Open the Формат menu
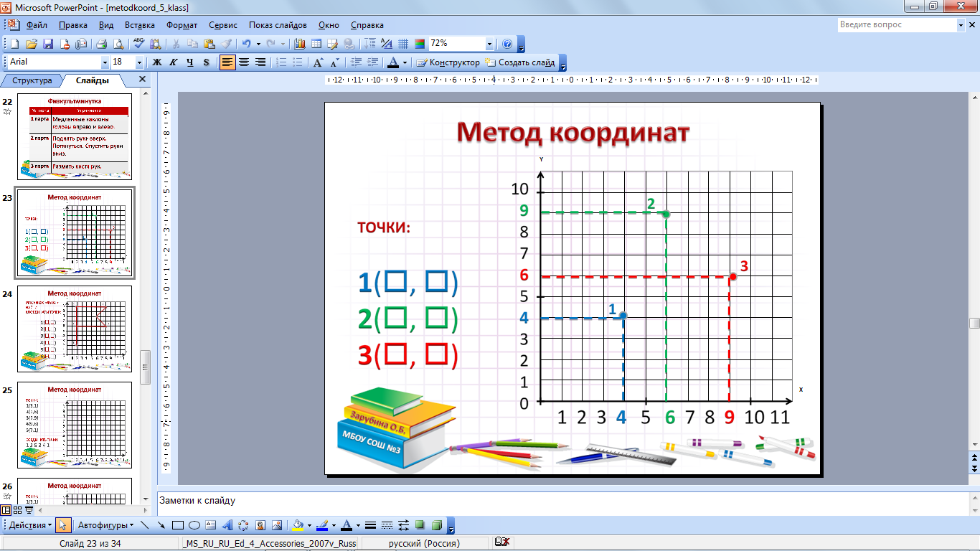Screen dimensions: 980x551 (x=182, y=25)
